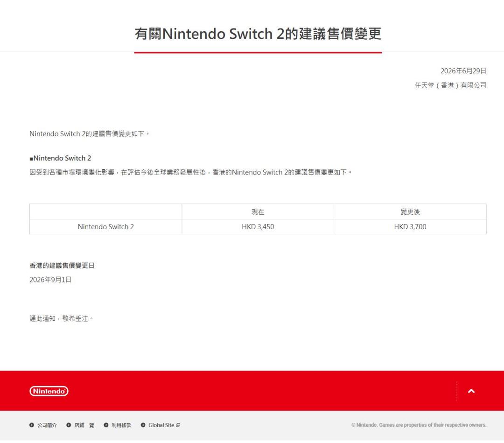This screenshot has width=504, height=443.
Task: Click the back-to-top chevron arrow
Action: coord(471,391)
